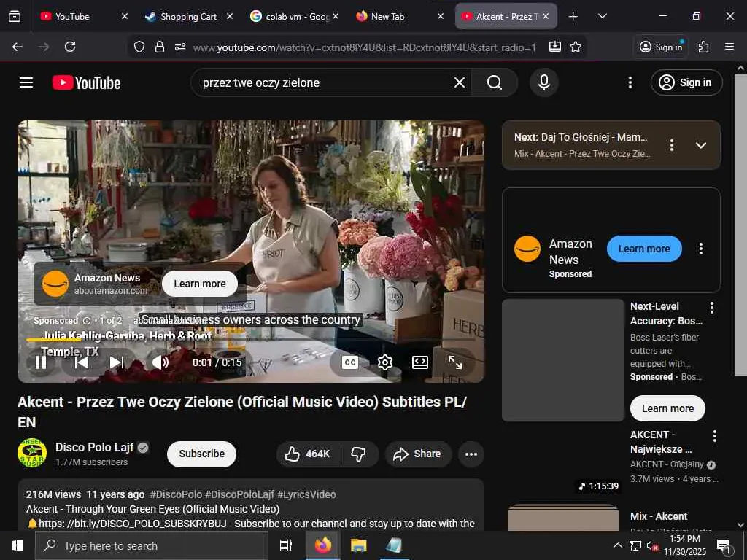
Task: Sign in via YouTube header button
Action: (x=686, y=82)
